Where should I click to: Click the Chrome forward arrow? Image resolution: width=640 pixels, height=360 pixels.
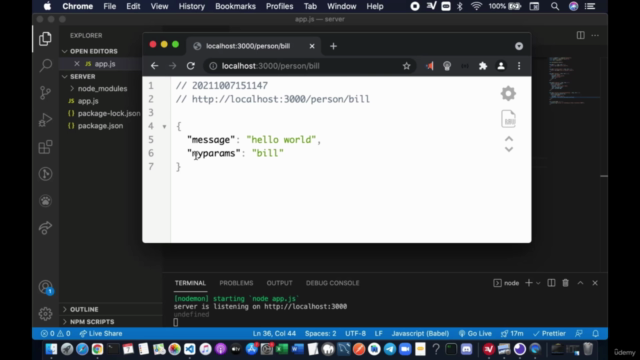click(173, 66)
